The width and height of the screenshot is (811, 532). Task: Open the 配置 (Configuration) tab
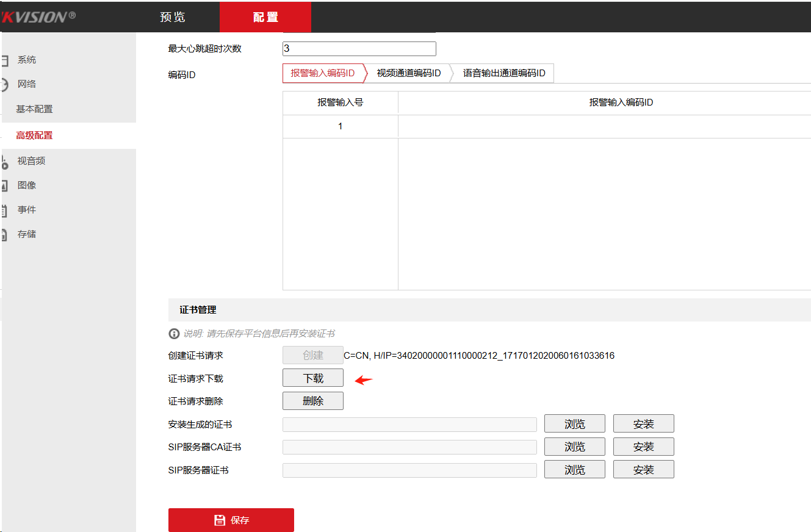[265, 16]
